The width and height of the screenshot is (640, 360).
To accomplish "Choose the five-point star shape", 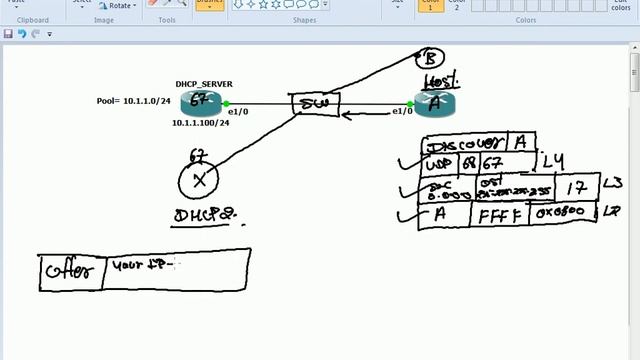I will pyautogui.click(x=264, y=4).
